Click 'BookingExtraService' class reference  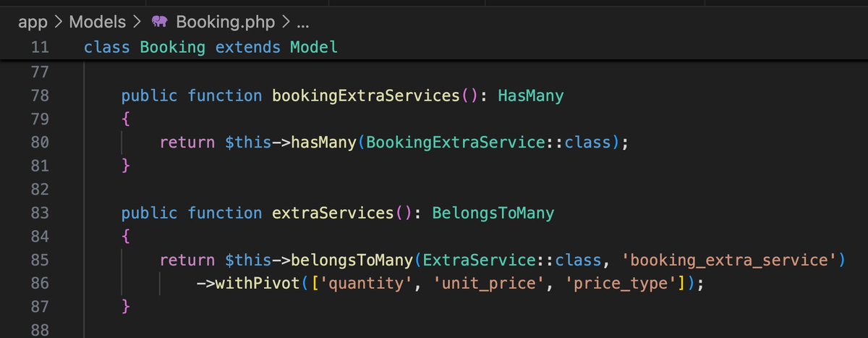tap(456, 143)
